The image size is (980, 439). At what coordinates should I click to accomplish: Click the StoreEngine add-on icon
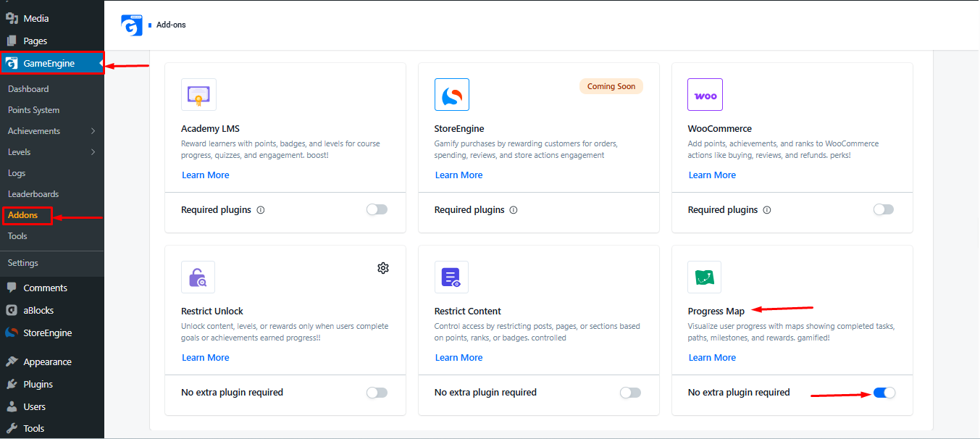click(x=452, y=95)
